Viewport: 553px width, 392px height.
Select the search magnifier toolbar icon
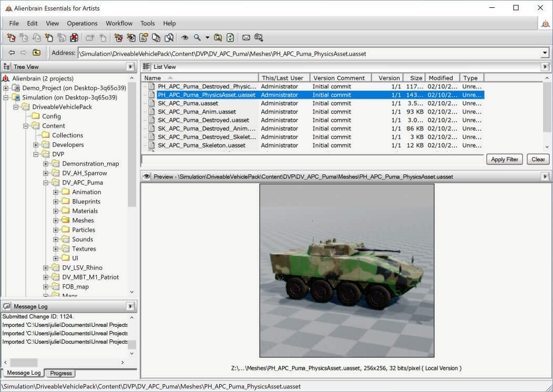(x=197, y=38)
